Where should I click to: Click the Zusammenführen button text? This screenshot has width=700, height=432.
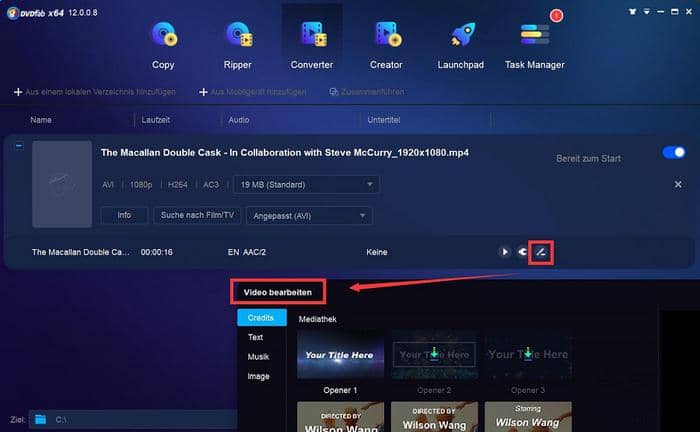(x=373, y=92)
